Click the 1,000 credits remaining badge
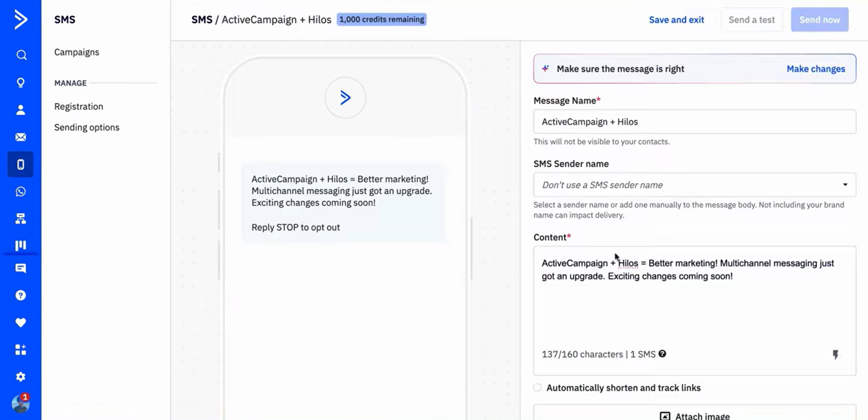This screenshot has height=420, width=868. coord(381,19)
